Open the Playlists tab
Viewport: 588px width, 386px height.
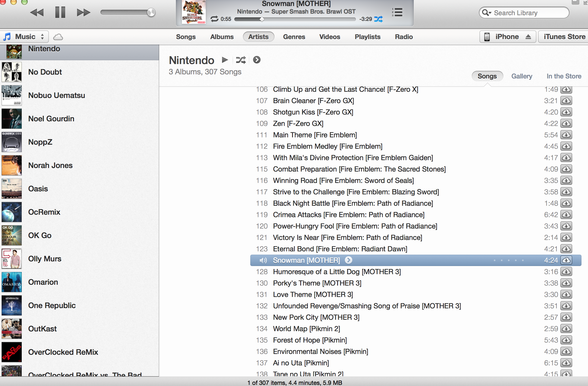367,37
